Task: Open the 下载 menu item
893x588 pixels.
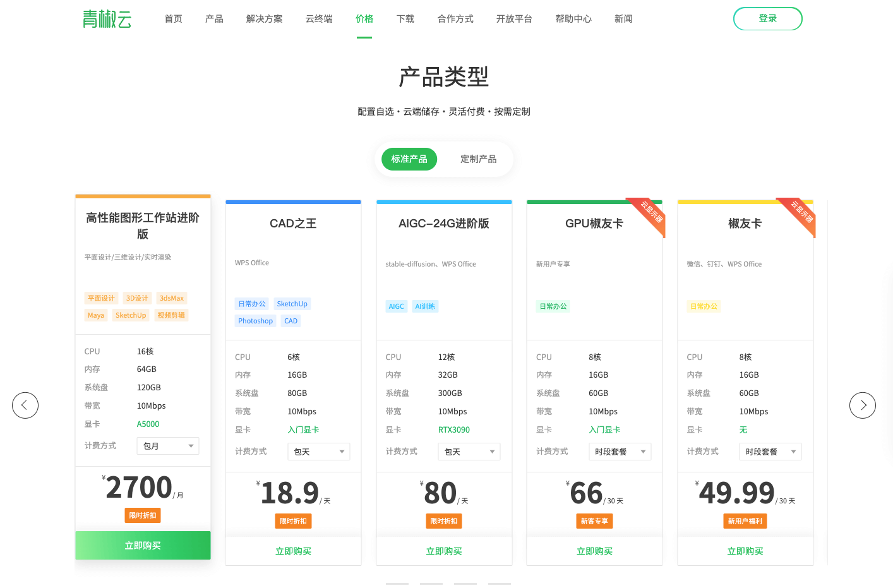Action: [x=405, y=19]
